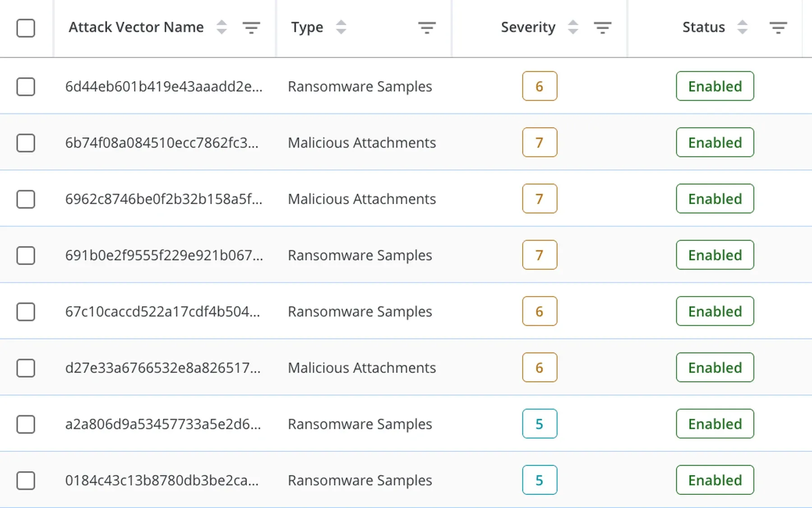
Task: Check the 0184c43c13b8780db3be2ca row
Action: click(x=26, y=480)
